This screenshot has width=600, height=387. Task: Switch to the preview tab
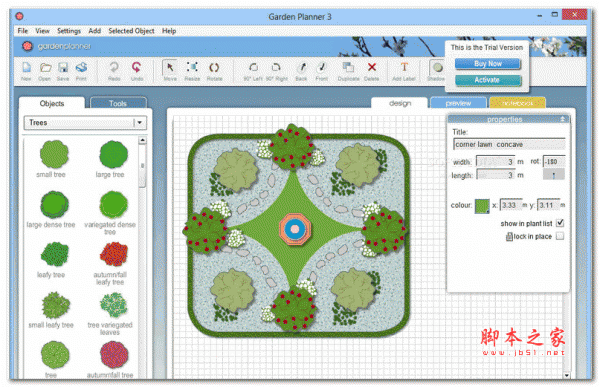[x=458, y=103]
